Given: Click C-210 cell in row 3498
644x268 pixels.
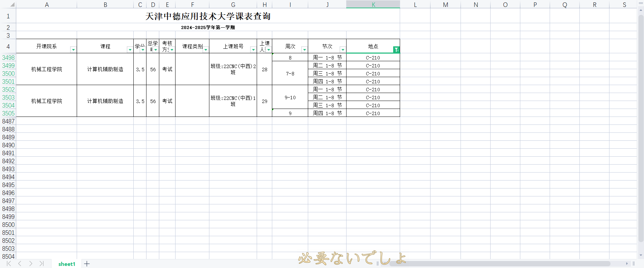Looking at the screenshot, I should tap(373, 58).
